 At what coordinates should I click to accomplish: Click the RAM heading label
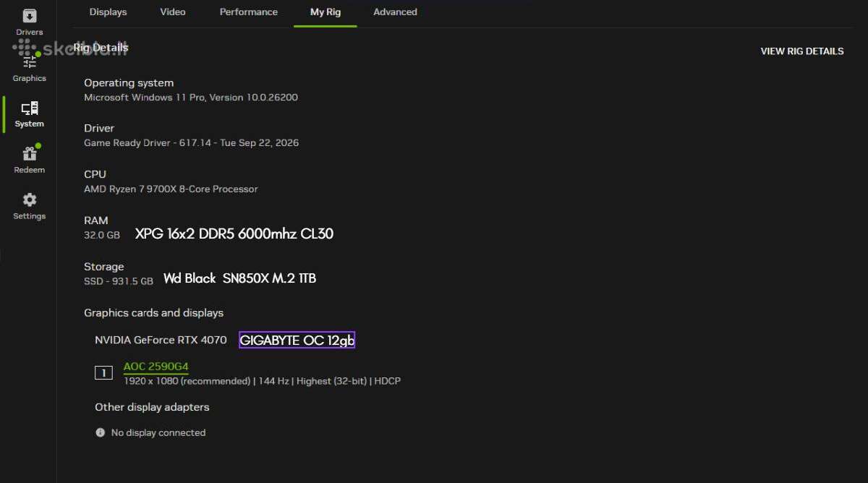(96, 221)
